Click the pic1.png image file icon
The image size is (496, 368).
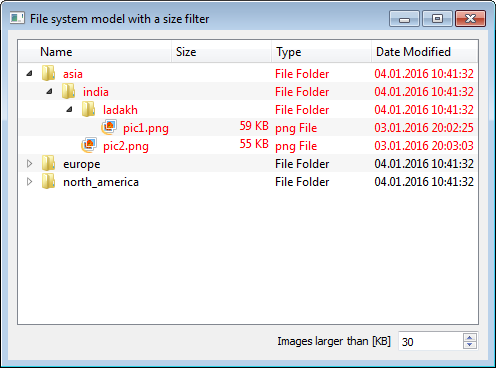point(109,127)
